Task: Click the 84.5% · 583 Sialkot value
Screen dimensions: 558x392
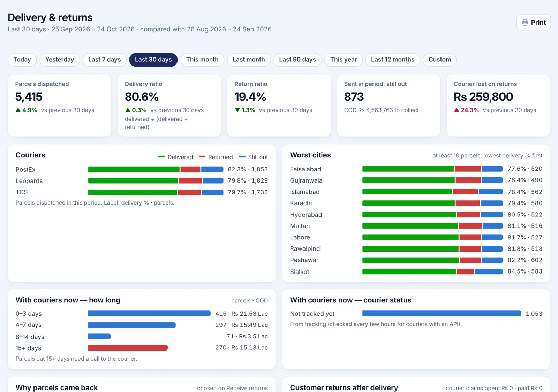Action: 525,271
